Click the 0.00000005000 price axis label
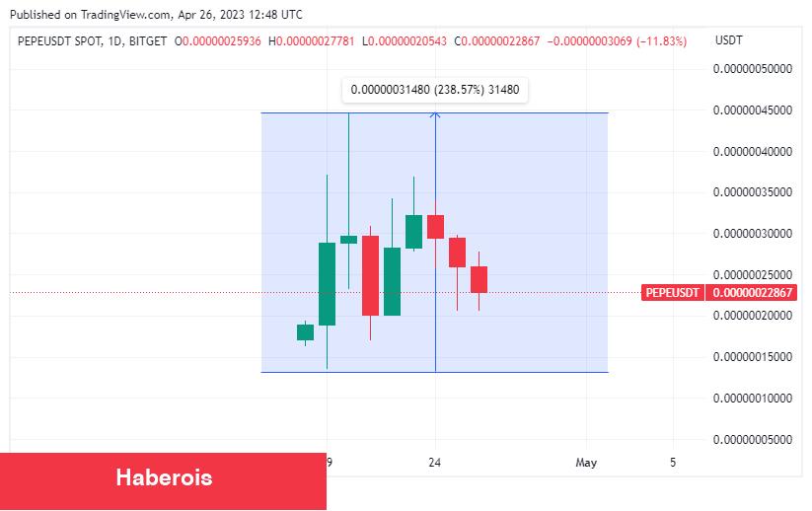Screen dimensions: 812x511 (753, 440)
